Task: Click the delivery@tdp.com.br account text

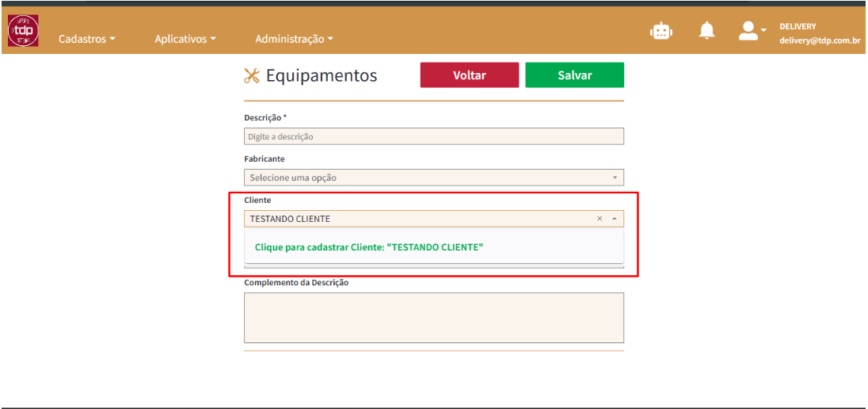Action: pos(819,40)
